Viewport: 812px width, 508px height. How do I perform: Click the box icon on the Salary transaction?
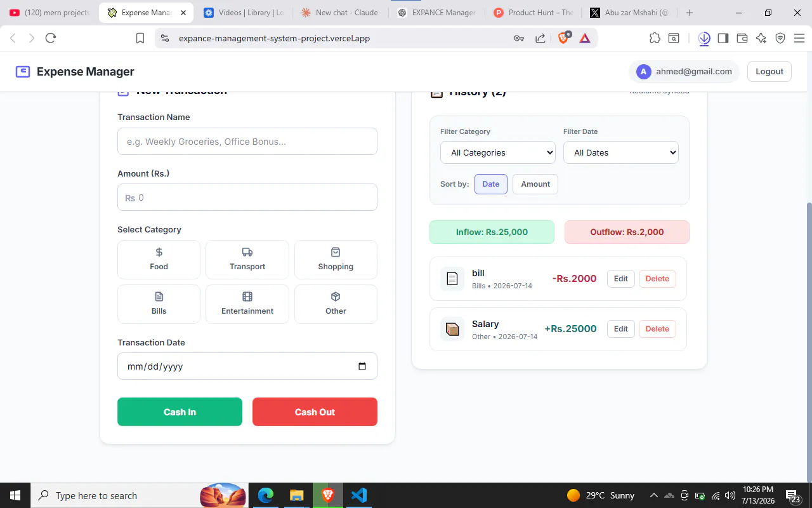pos(452,329)
